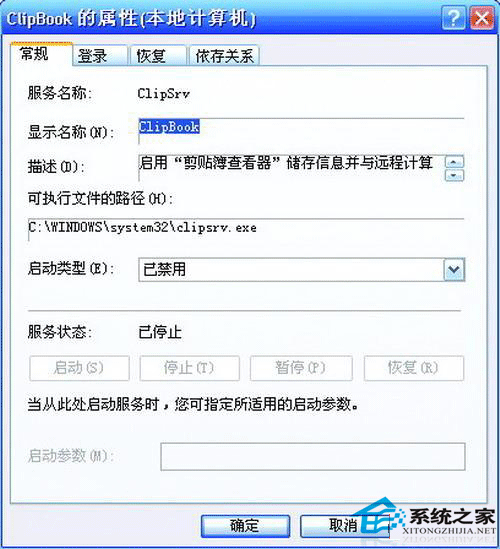Viewport: 500px width, 549px height.
Task: Click the 暂停(P) pause button
Action: [301, 368]
